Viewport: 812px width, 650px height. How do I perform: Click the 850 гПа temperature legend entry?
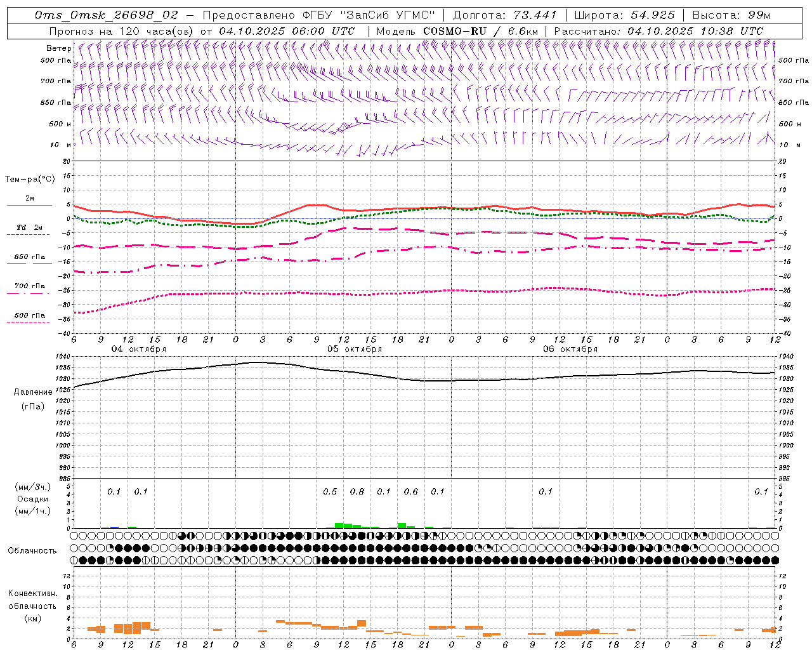[29, 257]
